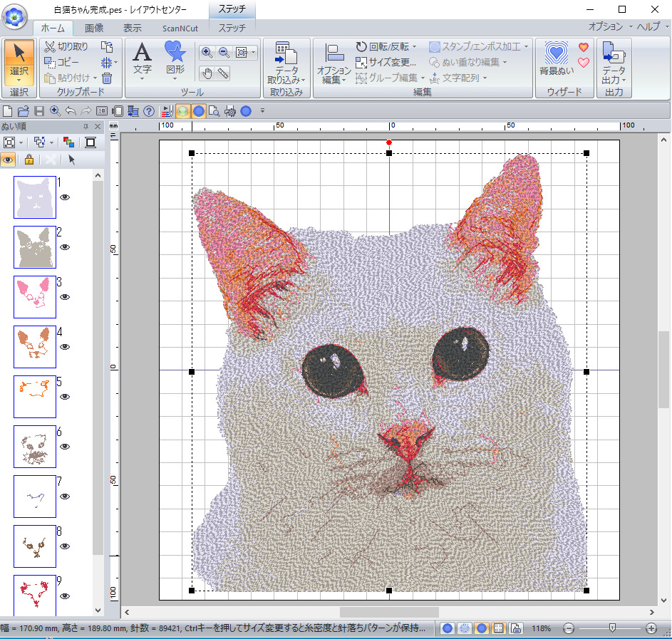Click the red rotation handle atop the selection
The image size is (672, 639).
(x=388, y=142)
